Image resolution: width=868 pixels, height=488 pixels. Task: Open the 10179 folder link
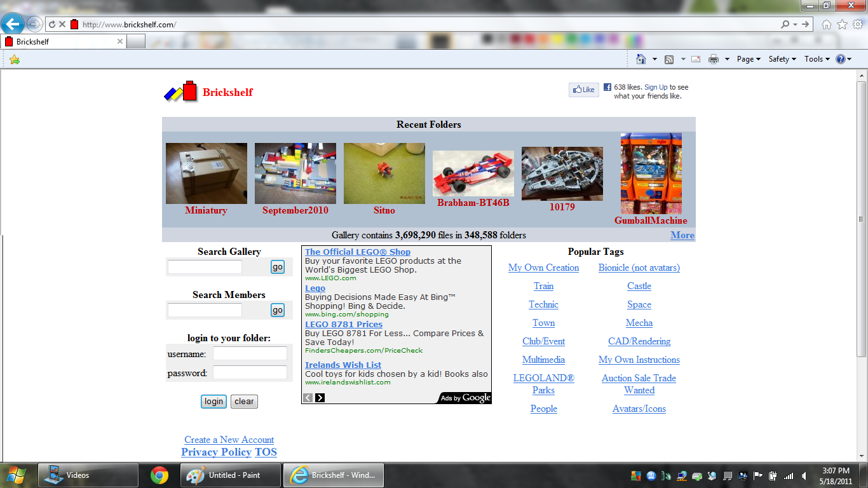562,207
